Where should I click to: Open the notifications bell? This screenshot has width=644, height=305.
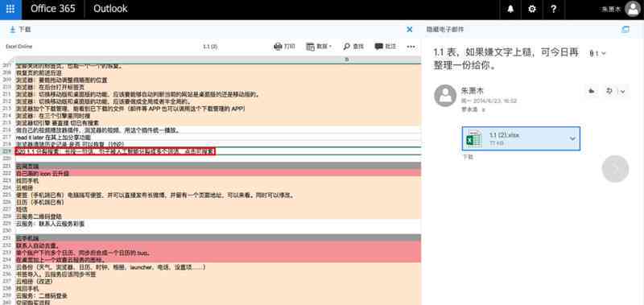510,9
